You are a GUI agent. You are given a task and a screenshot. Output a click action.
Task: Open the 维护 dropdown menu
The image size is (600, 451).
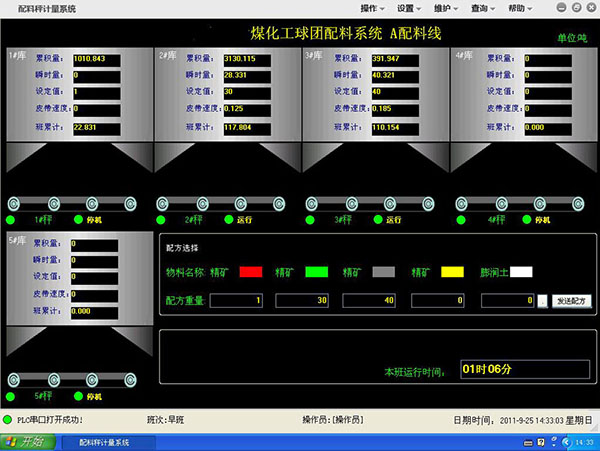pos(446,8)
